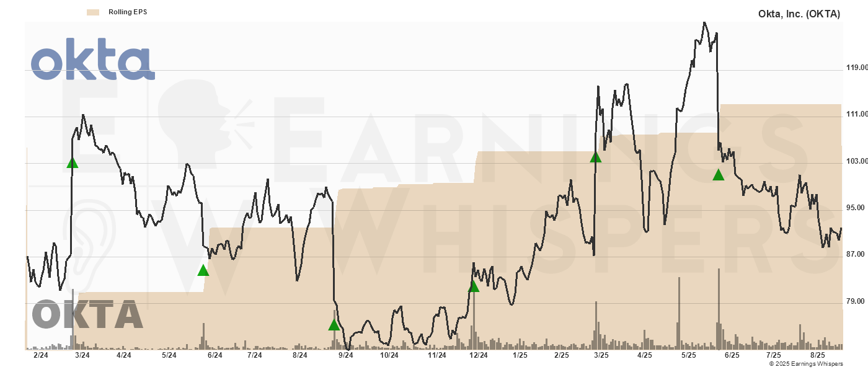Click the Rolling EPS legend label
This screenshot has width=868, height=372.
point(128,12)
